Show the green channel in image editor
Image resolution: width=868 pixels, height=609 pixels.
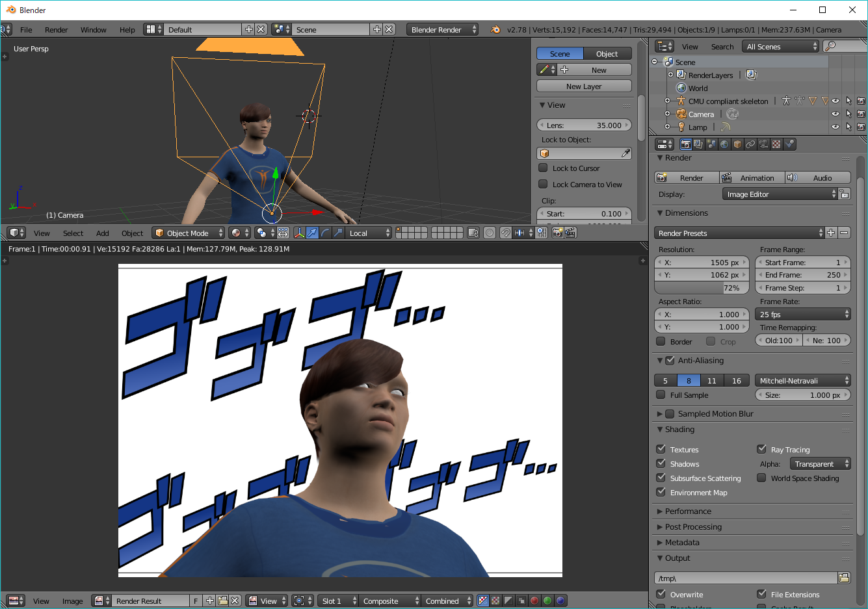click(x=547, y=601)
